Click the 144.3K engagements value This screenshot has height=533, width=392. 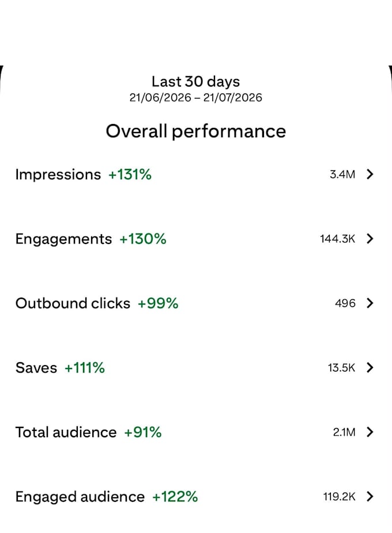coord(337,239)
